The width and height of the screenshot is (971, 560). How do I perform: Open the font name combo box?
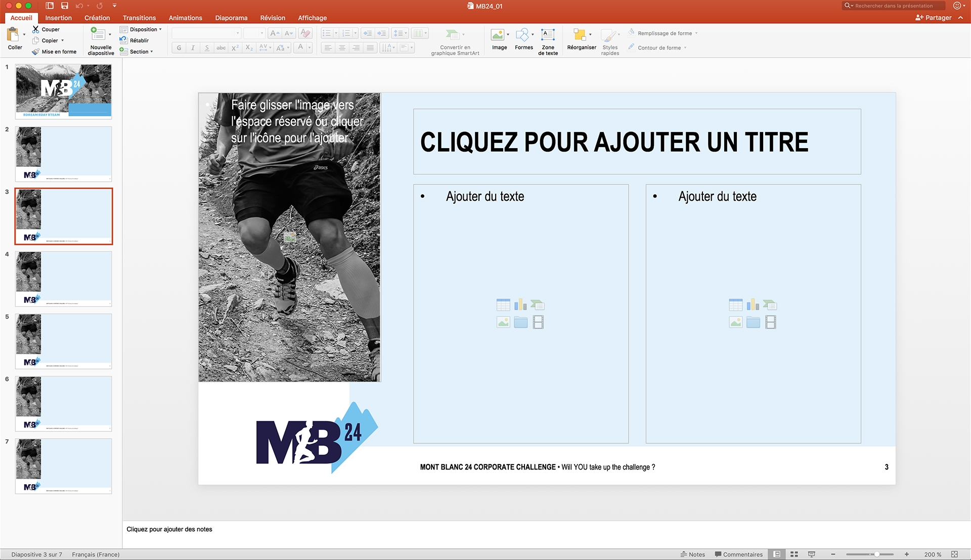[206, 33]
